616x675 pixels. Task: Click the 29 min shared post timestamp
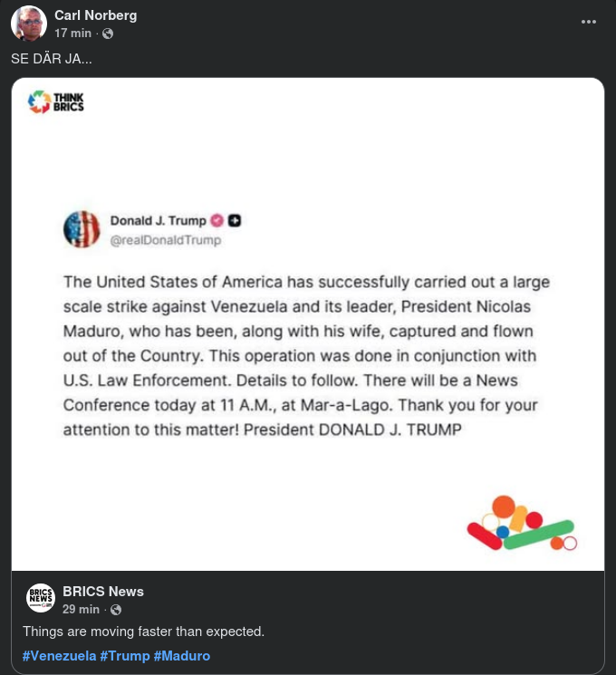(81, 610)
